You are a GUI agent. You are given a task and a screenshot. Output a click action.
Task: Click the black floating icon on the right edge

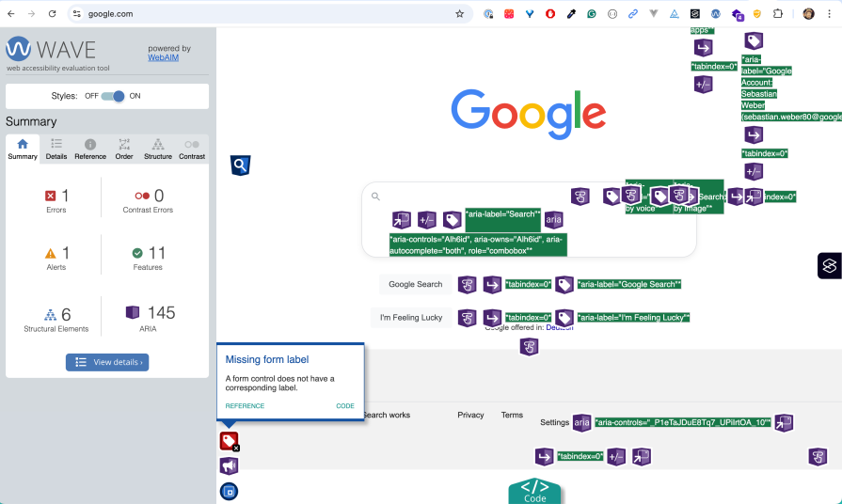tap(830, 266)
